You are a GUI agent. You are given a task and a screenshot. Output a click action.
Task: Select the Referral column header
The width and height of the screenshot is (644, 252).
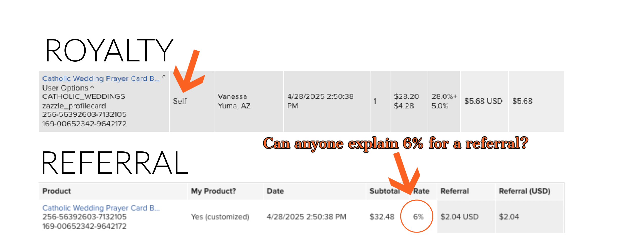pos(455,191)
